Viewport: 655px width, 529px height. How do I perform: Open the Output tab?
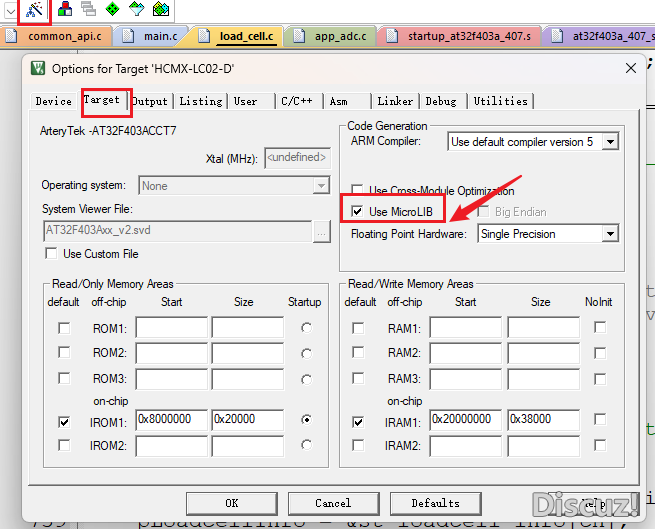(150, 102)
